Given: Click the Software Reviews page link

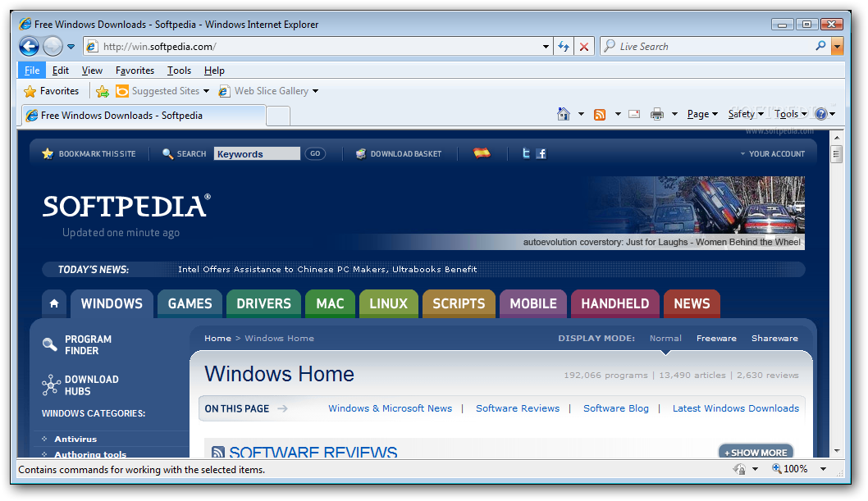Looking at the screenshot, I should click(518, 408).
